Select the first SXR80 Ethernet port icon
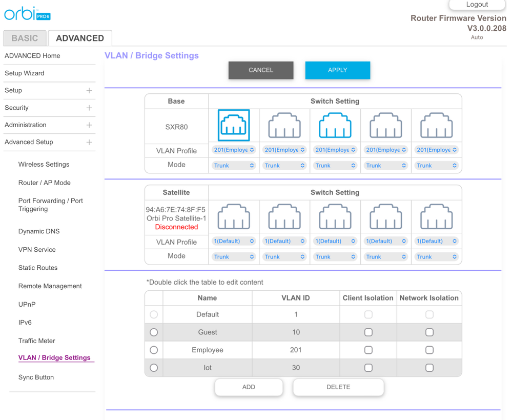 tap(234, 125)
